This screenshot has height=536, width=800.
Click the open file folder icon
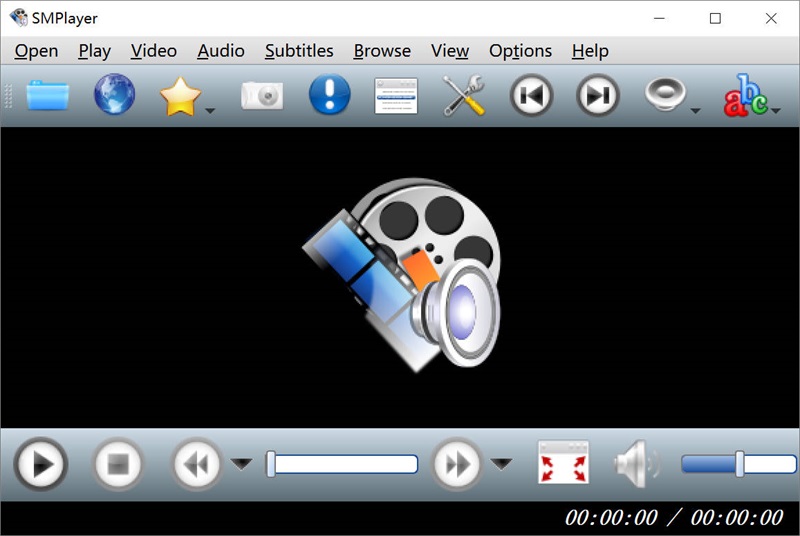47,96
